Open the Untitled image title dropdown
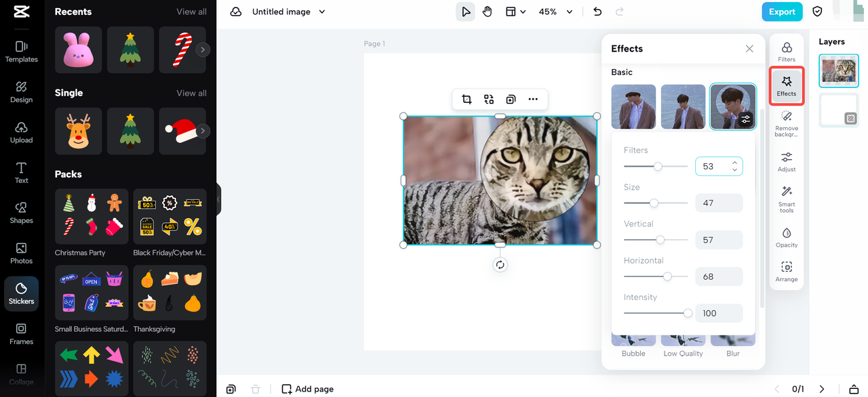The height and width of the screenshot is (397, 868). 288,12
